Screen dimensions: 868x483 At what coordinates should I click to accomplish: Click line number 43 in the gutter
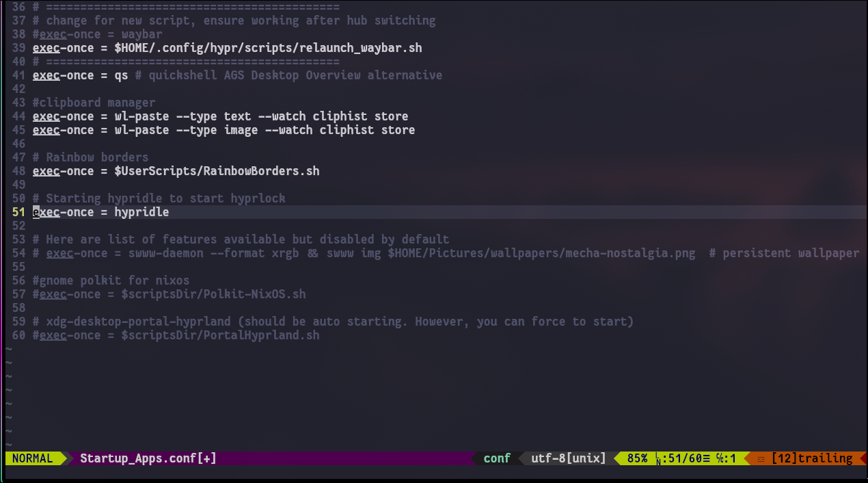(18, 103)
